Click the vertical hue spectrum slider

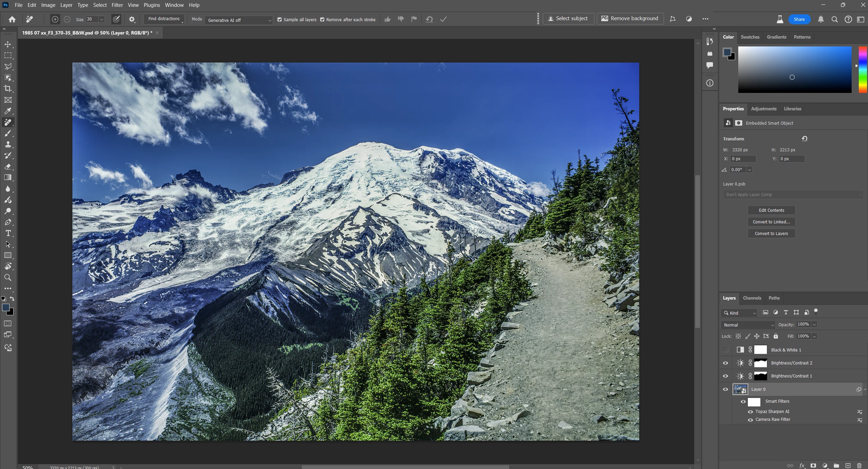[863, 70]
